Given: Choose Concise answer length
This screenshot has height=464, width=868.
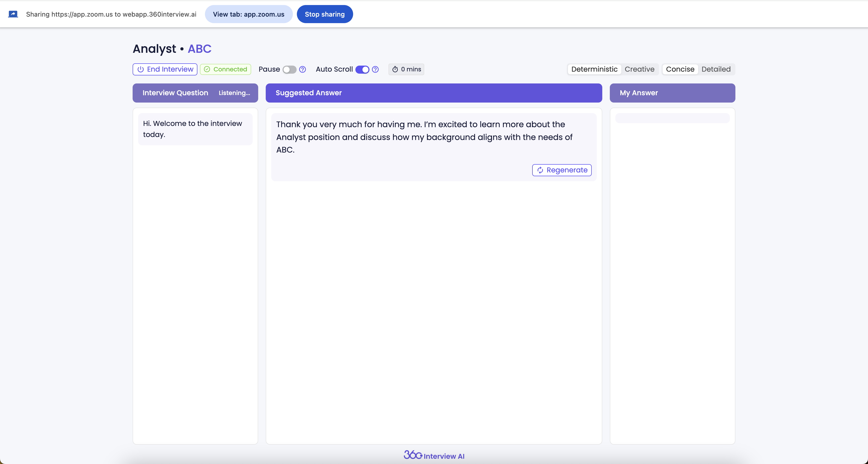Looking at the screenshot, I should [x=680, y=69].
